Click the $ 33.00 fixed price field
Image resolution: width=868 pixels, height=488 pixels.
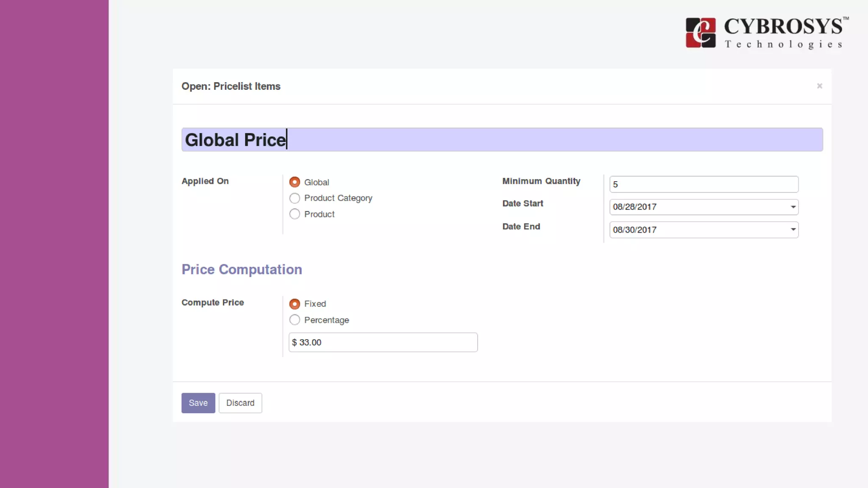pyautogui.click(x=383, y=342)
